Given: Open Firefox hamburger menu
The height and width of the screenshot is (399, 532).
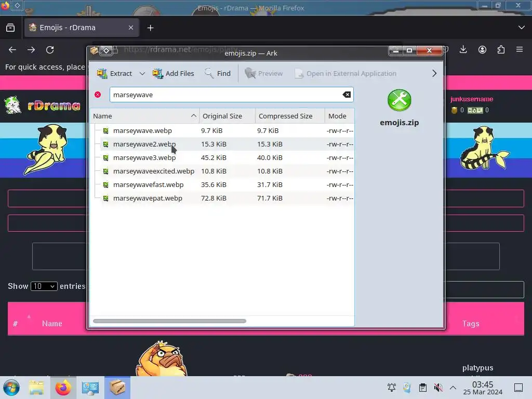Looking at the screenshot, I should (520, 49).
